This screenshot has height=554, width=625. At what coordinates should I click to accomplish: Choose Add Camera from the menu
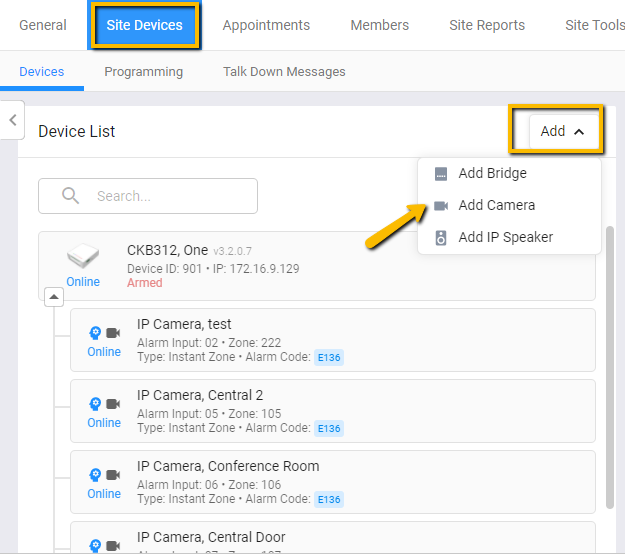click(509, 205)
